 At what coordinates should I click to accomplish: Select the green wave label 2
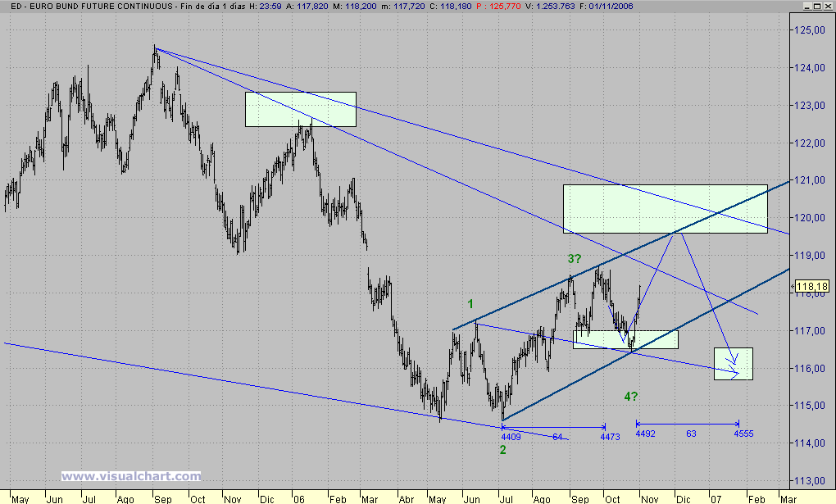(502, 450)
